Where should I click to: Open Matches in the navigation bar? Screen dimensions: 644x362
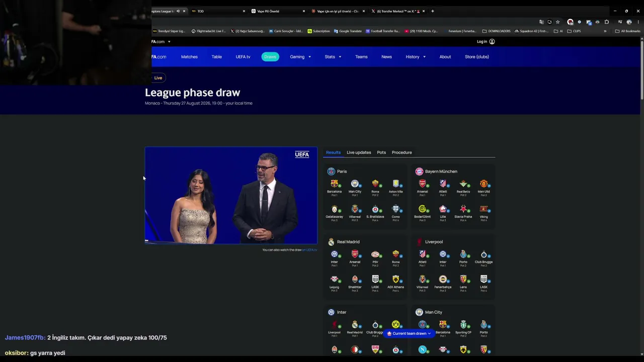click(x=189, y=57)
